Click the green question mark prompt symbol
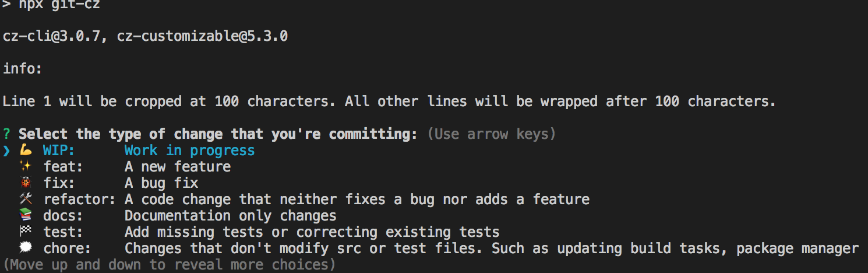Viewport: 868px width, 273px height. (6, 134)
